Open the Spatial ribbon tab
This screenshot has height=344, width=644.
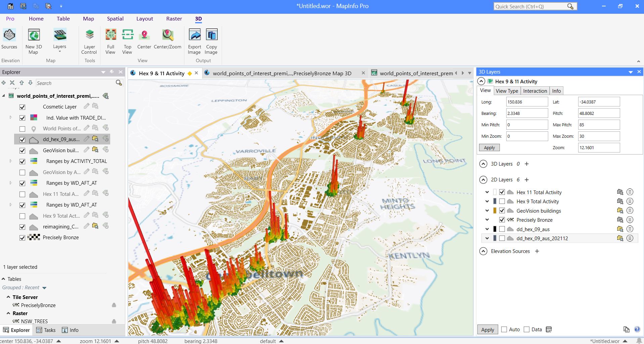pyautogui.click(x=115, y=19)
